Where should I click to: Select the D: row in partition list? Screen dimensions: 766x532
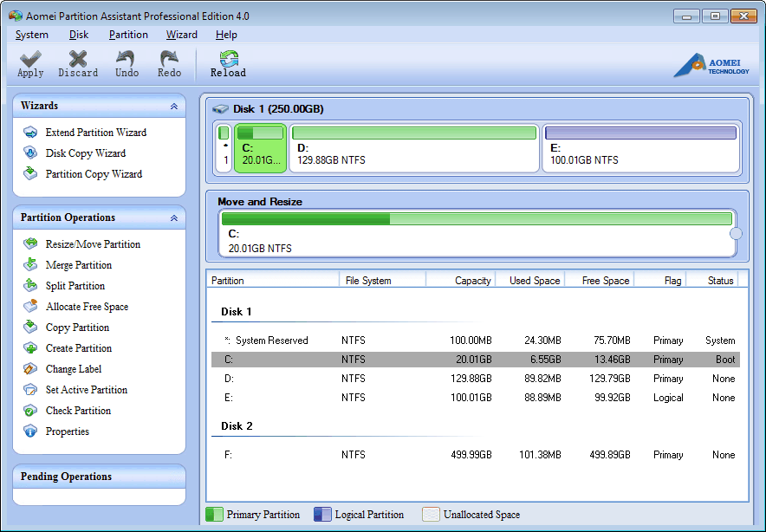tap(475, 379)
